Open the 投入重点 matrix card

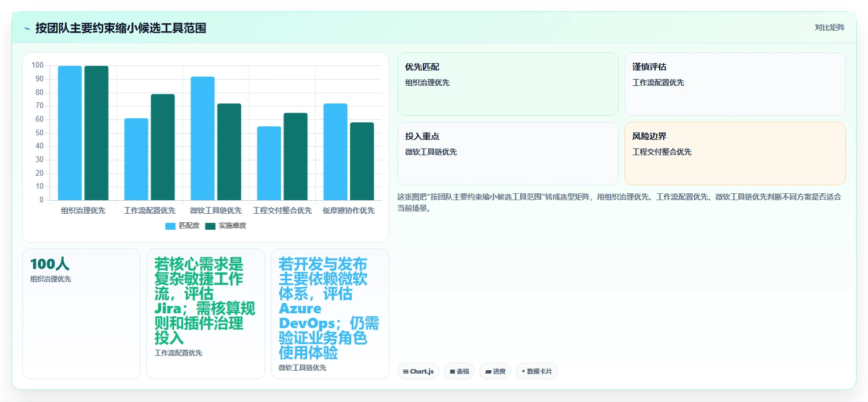[x=508, y=154]
